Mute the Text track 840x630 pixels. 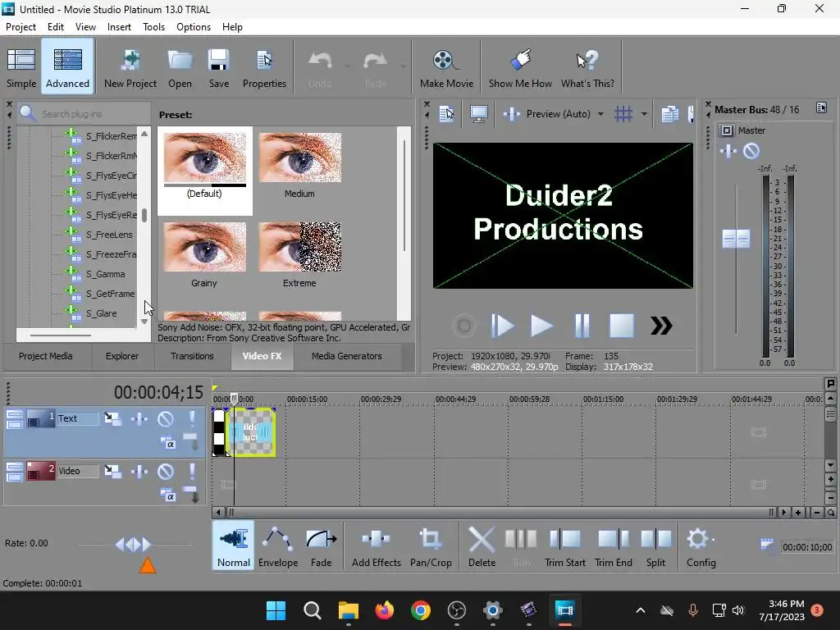click(166, 418)
